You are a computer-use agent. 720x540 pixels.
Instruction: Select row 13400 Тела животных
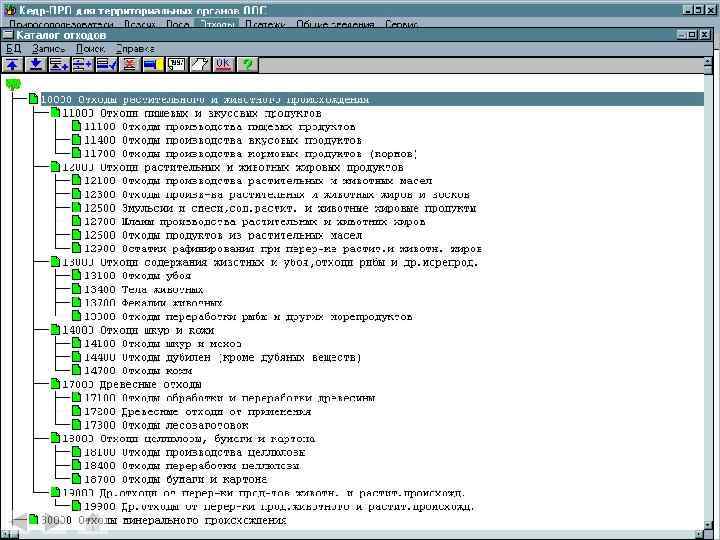144,289
